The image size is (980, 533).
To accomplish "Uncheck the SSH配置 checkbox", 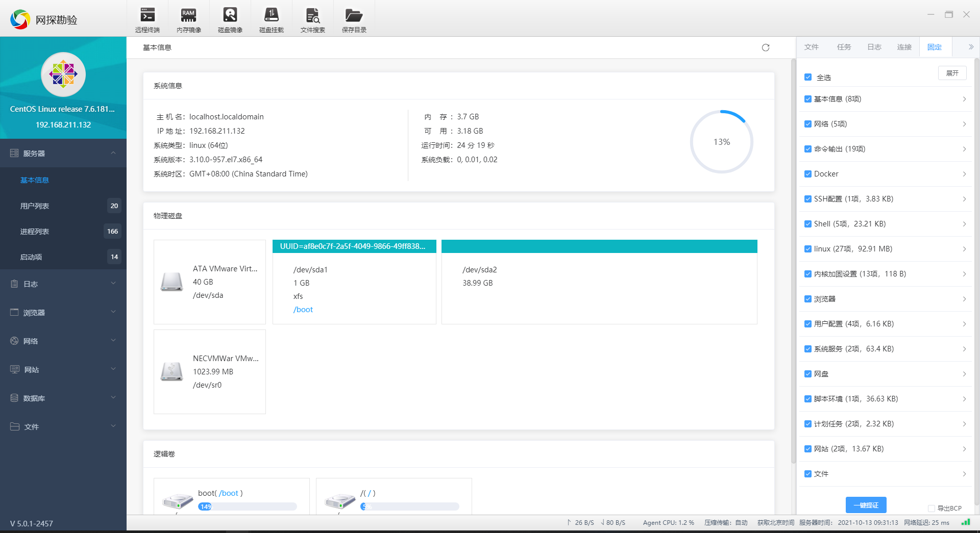I will (808, 199).
